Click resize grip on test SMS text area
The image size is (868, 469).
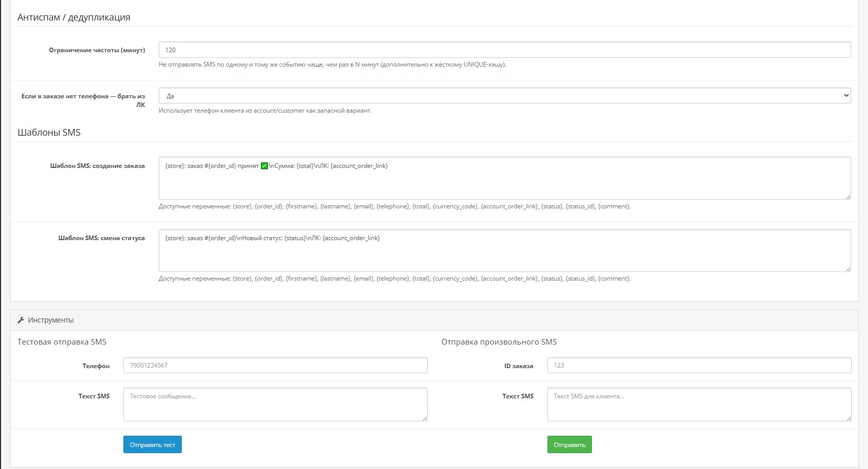(x=424, y=418)
